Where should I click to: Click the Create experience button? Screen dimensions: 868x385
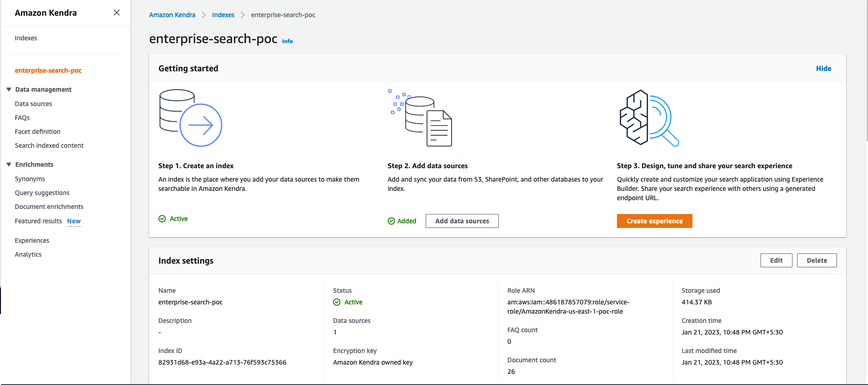(x=654, y=221)
